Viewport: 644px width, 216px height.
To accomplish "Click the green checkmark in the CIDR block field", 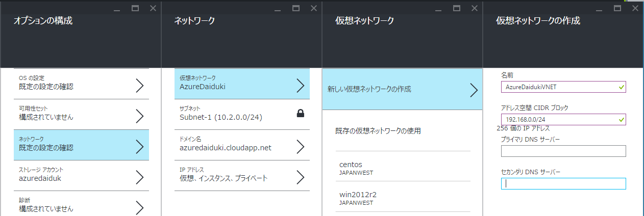I will [x=621, y=120].
